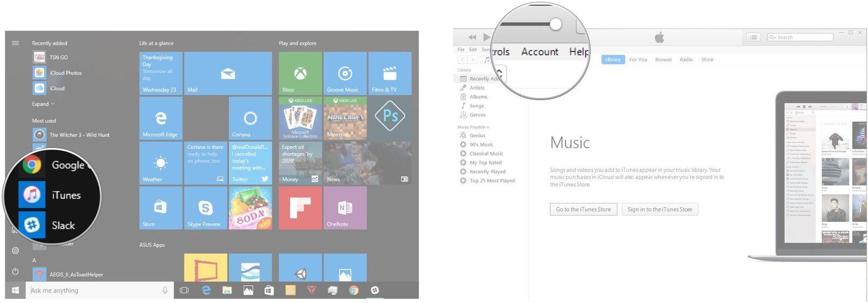Click the iTunes volume slider knob
Viewport: 868px width, 303px height.
tap(555, 24)
